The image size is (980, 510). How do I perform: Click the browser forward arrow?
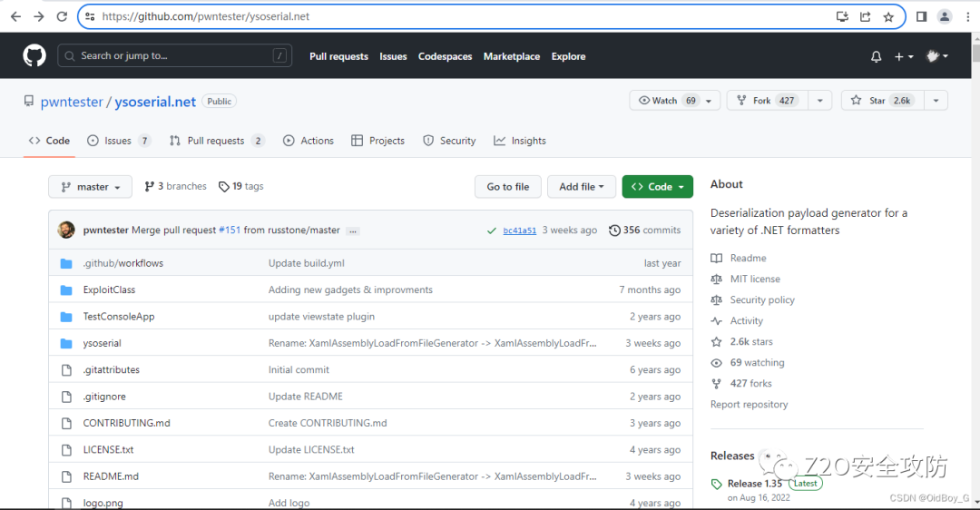click(x=39, y=16)
